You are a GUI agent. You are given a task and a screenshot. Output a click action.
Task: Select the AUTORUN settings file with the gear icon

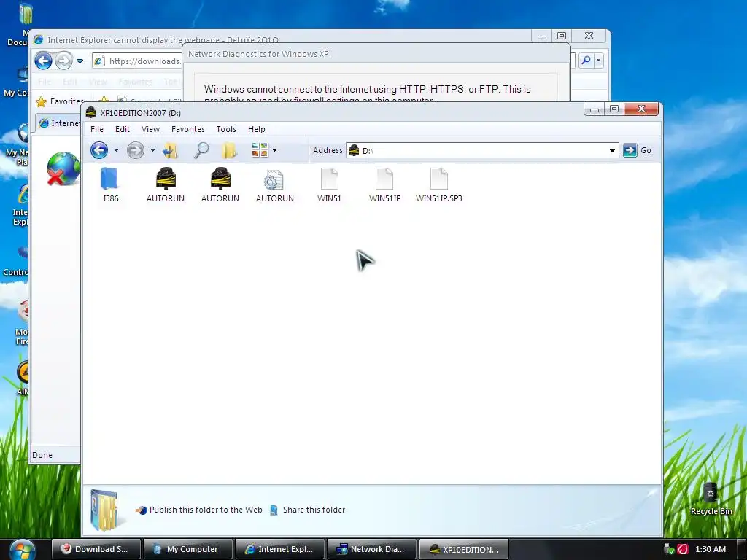275,185
